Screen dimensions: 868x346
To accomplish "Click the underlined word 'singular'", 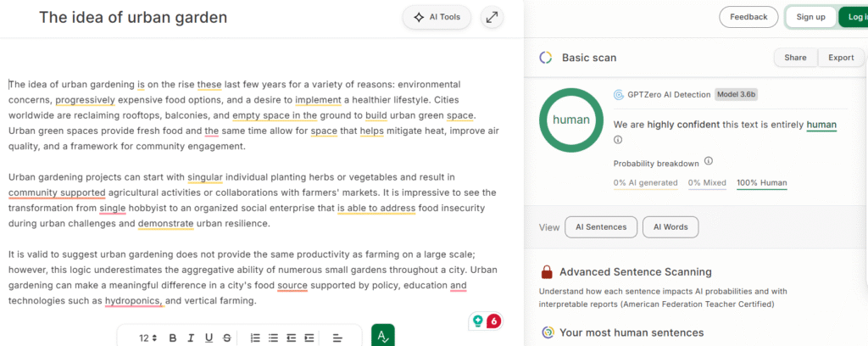I will 205,177.
